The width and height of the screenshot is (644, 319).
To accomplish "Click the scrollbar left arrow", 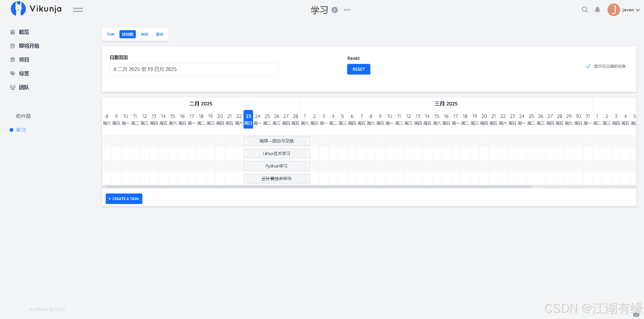I will tap(104, 187).
